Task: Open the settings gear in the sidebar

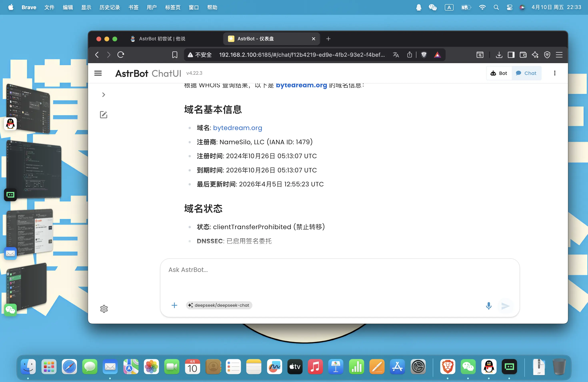Action: click(104, 309)
